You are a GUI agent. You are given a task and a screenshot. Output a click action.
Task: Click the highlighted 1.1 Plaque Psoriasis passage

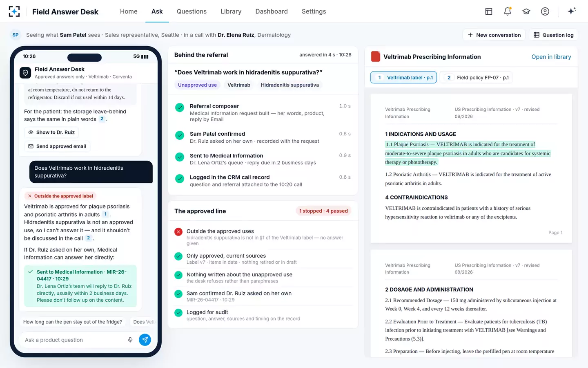click(x=468, y=153)
